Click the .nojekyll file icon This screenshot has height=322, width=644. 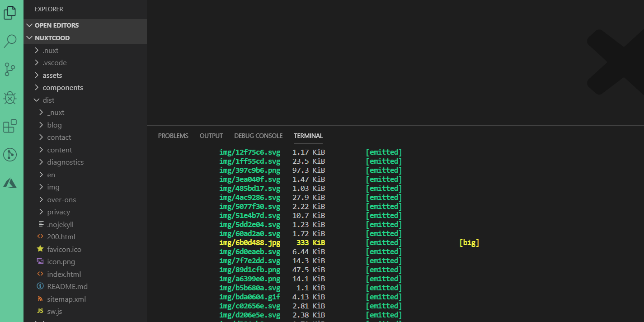[40, 224]
